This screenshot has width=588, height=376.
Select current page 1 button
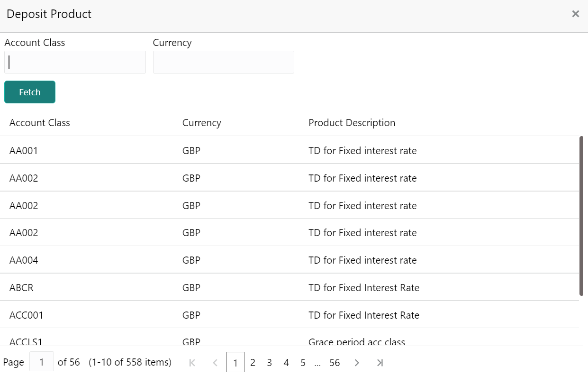235,363
